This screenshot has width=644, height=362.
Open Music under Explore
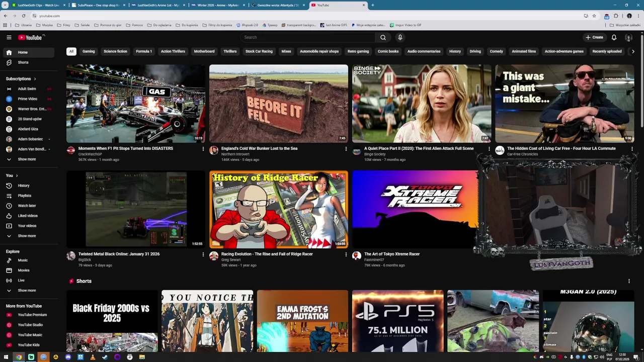coord(29,260)
